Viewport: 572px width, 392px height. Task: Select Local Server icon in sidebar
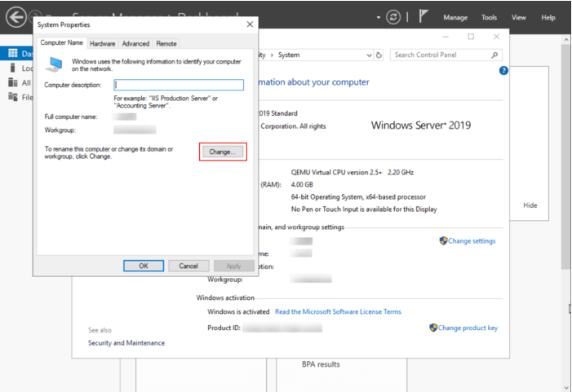pyautogui.click(x=13, y=68)
